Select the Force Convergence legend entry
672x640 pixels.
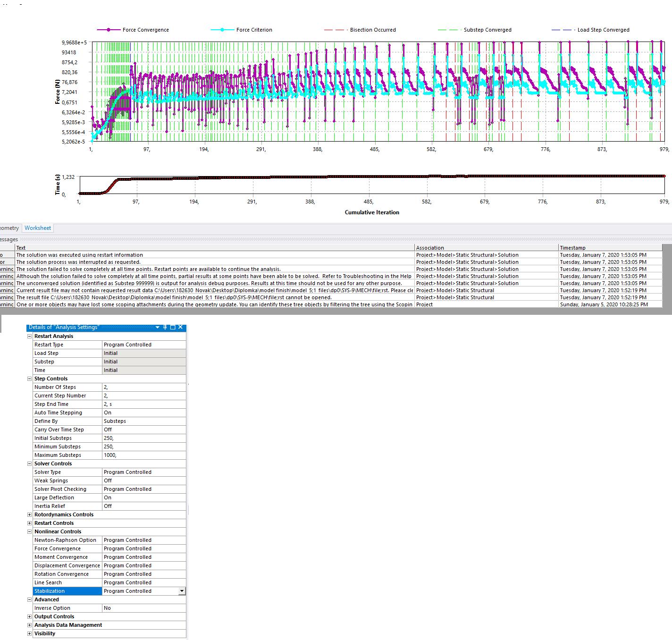click(x=133, y=30)
